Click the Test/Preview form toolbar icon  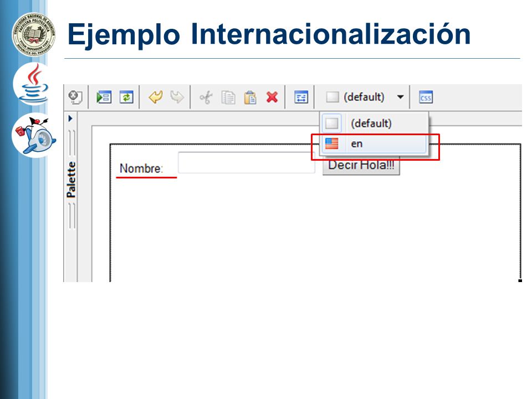click(104, 98)
